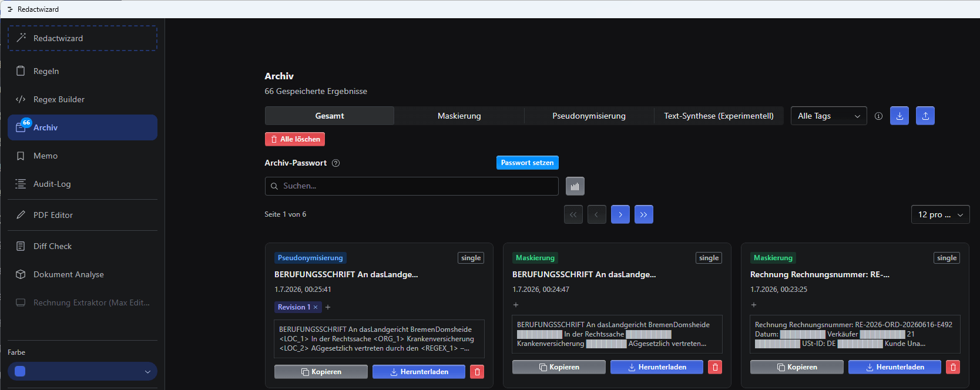Viewport: 980px width, 390px height.
Task: Switch to the Maskierung tab
Action: 459,116
